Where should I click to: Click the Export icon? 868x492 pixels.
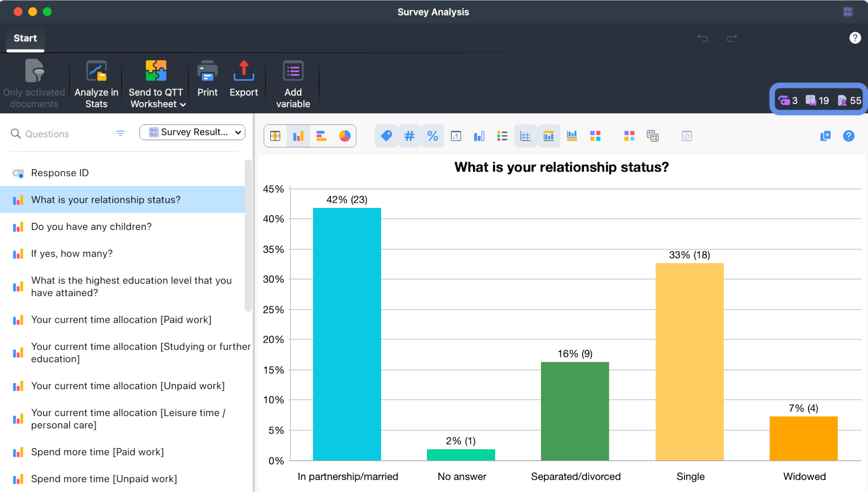pos(243,80)
